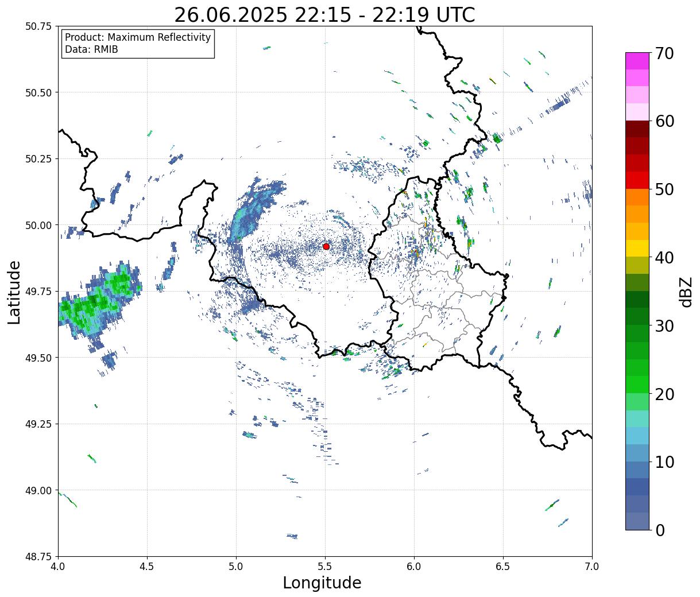
Task: Click the plot title with date and UTC time
Action: [324, 14]
